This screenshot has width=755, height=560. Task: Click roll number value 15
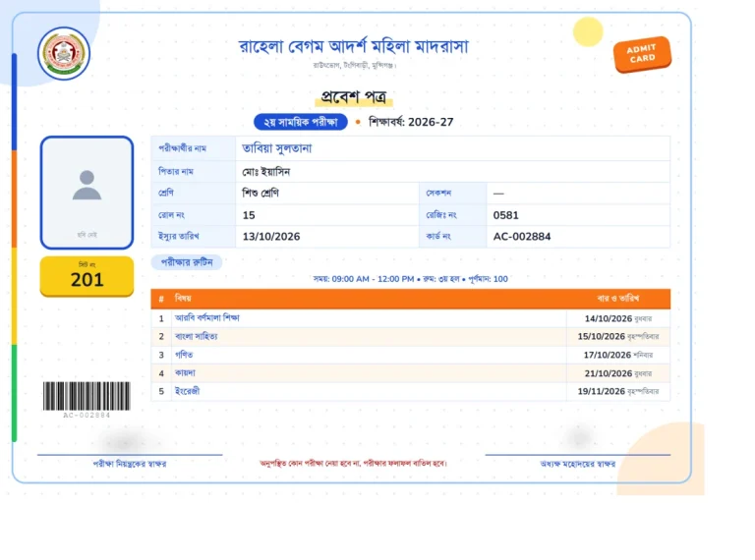tap(249, 215)
